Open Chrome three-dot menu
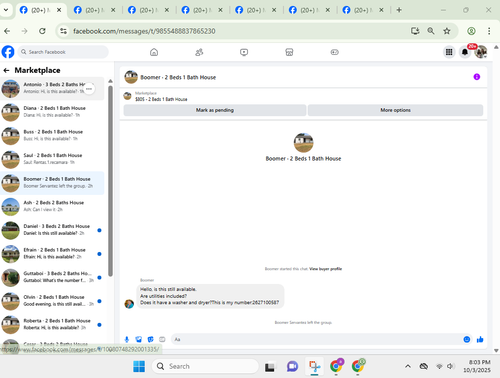The height and width of the screenshot is (378, 500). coord(489,31)
